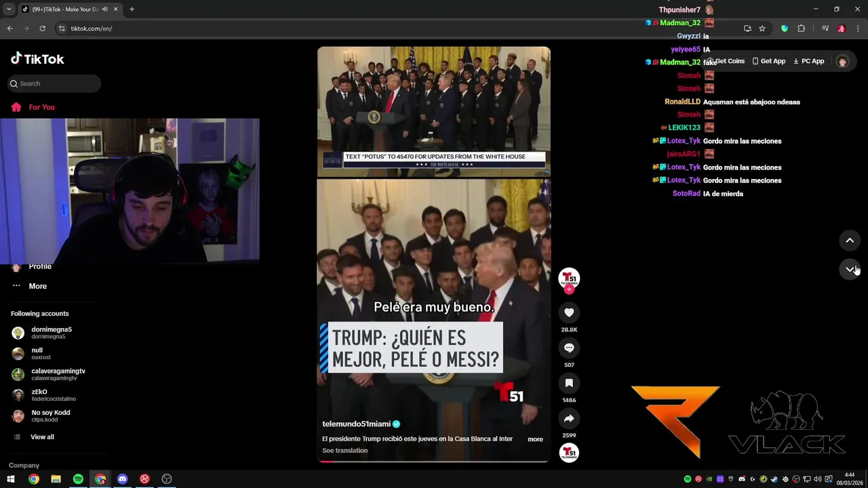Open the sound disc icon below the share button
Viewport: 868px width, 488px height.
pos(569,453)
